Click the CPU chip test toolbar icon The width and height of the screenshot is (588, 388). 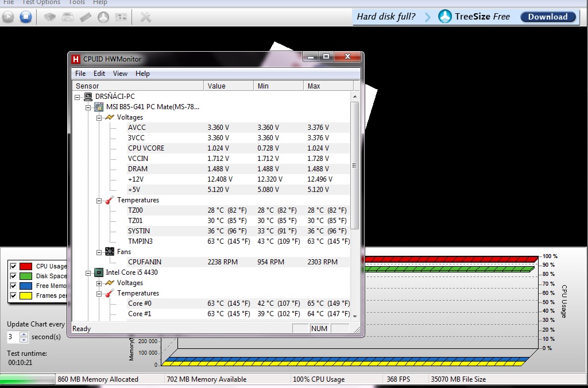point(50,17)
